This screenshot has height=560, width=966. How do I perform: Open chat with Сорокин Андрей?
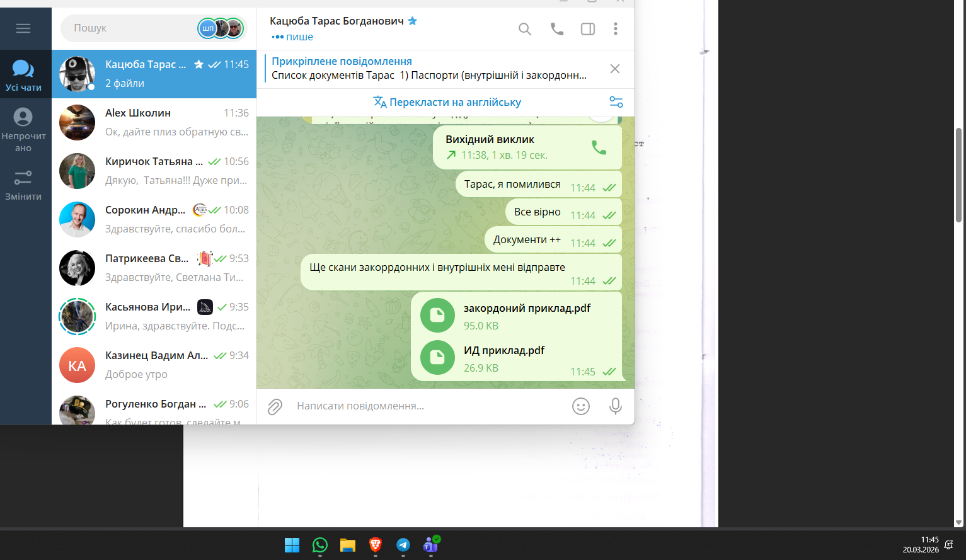coord(154,219)
